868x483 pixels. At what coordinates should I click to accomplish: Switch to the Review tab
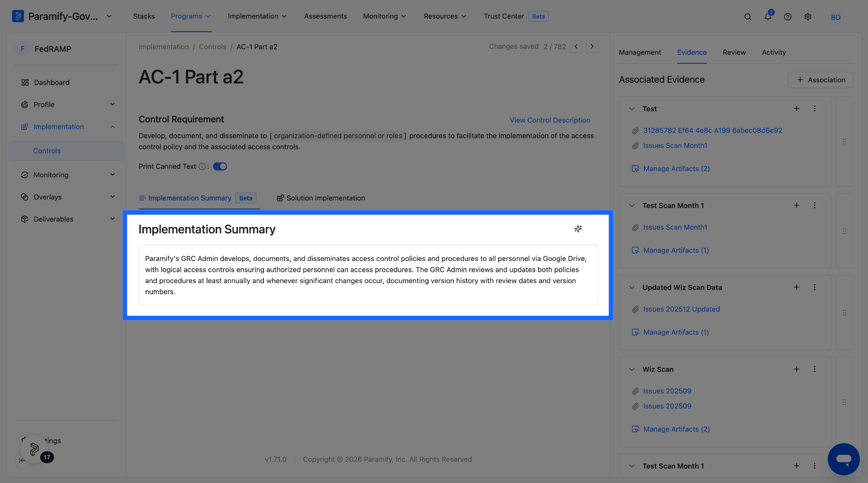click(x=734, y=52)
